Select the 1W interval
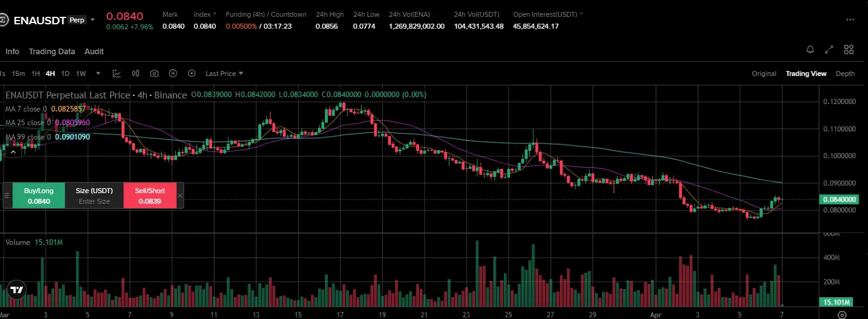This screenshot has height=319, width=868. tap(81, 74)
